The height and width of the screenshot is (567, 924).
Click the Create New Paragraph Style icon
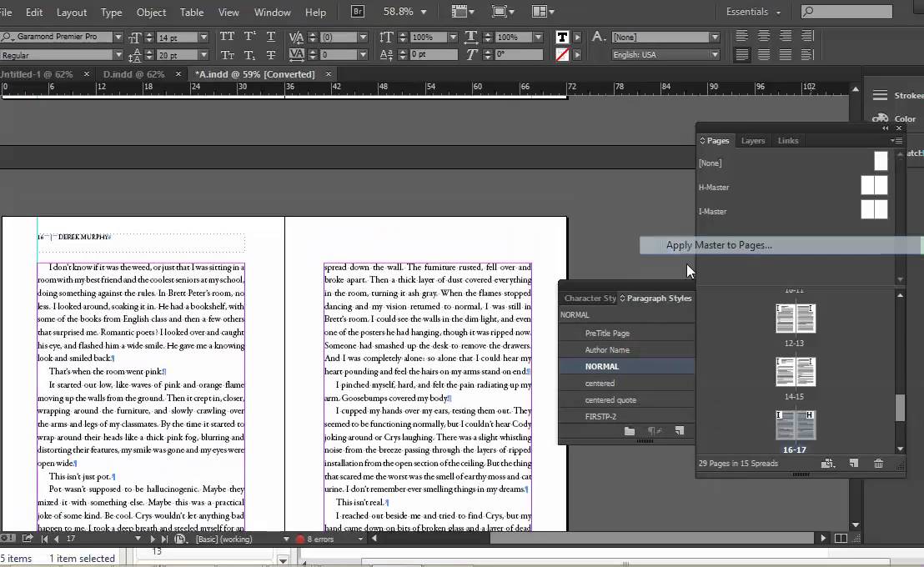tap(678, 430)
